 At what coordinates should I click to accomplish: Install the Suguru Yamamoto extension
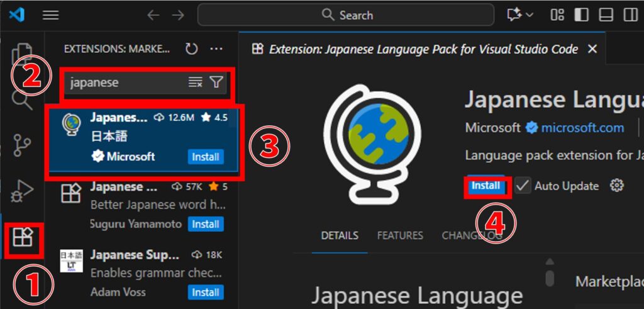point(206,224)
